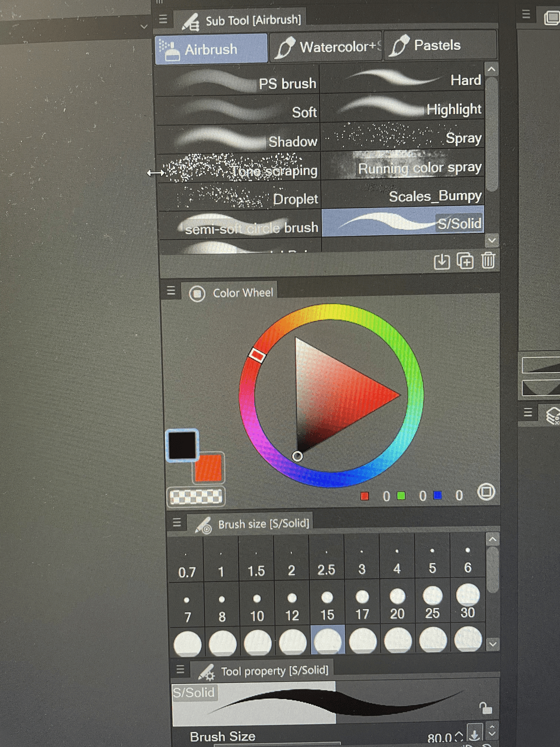Click the blue RGB value indicator
Screen dimensions: 560x747
coord(437,495)
